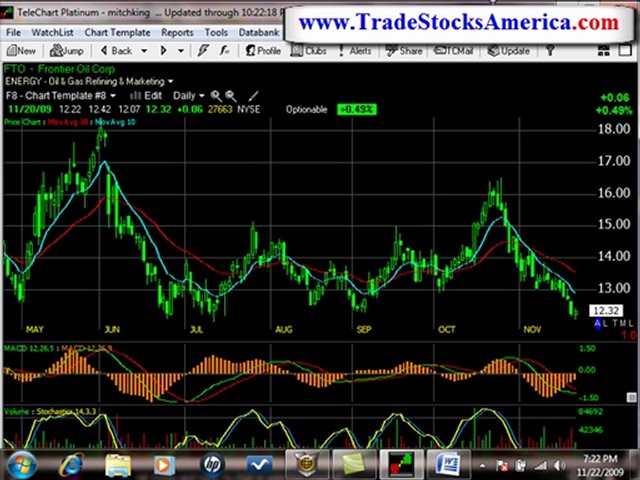Screen dimensions: 640x480
Task: Click the FTO - Frontier Oil Corp title
Action: coord(59,69)
